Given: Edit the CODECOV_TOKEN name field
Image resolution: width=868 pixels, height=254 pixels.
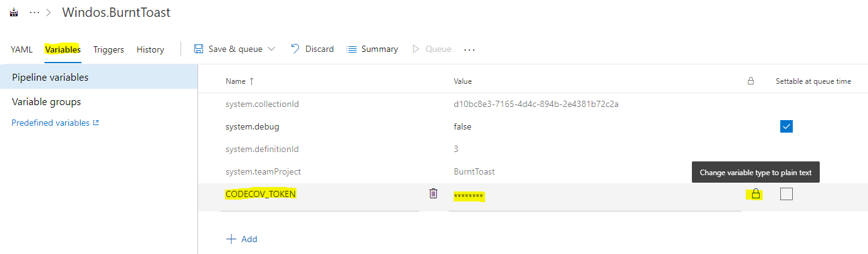Looking at the screenshot, I should 320,196.
